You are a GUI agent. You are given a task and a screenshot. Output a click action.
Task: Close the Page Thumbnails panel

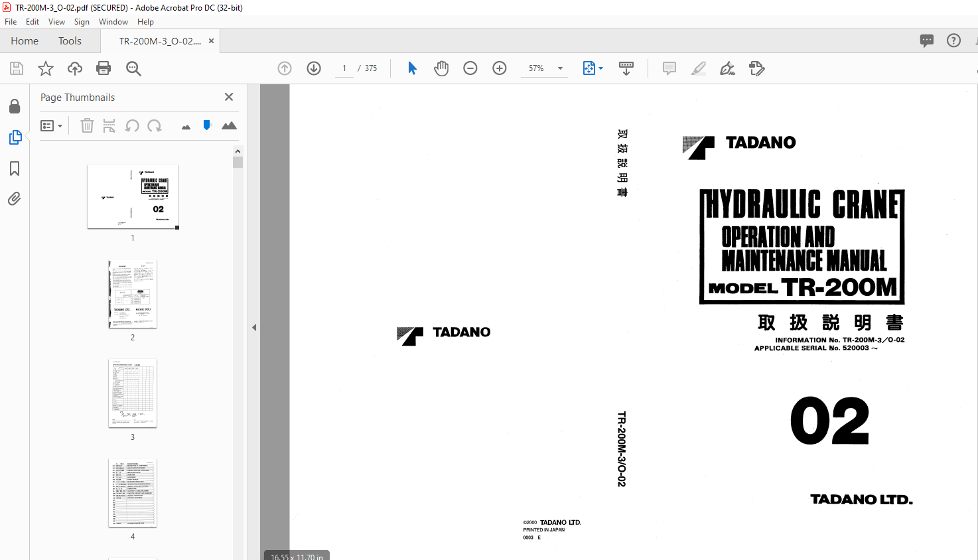click(229, 97)
